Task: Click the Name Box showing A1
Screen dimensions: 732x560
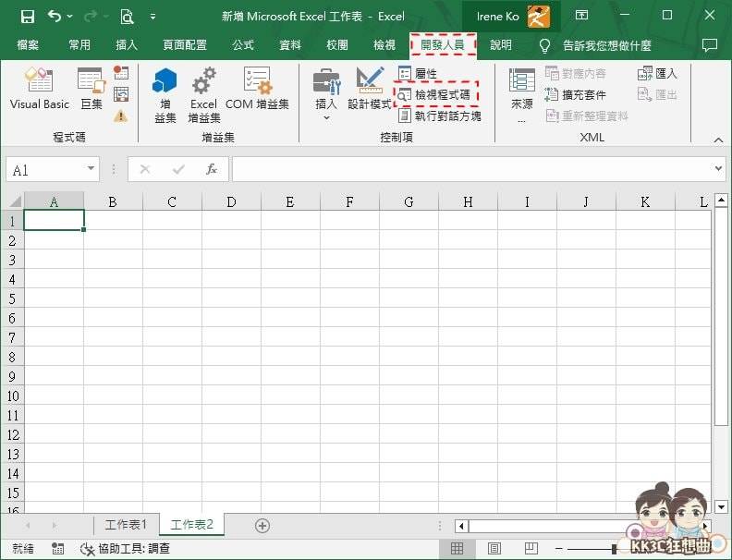Action: (x=46, y=169)
